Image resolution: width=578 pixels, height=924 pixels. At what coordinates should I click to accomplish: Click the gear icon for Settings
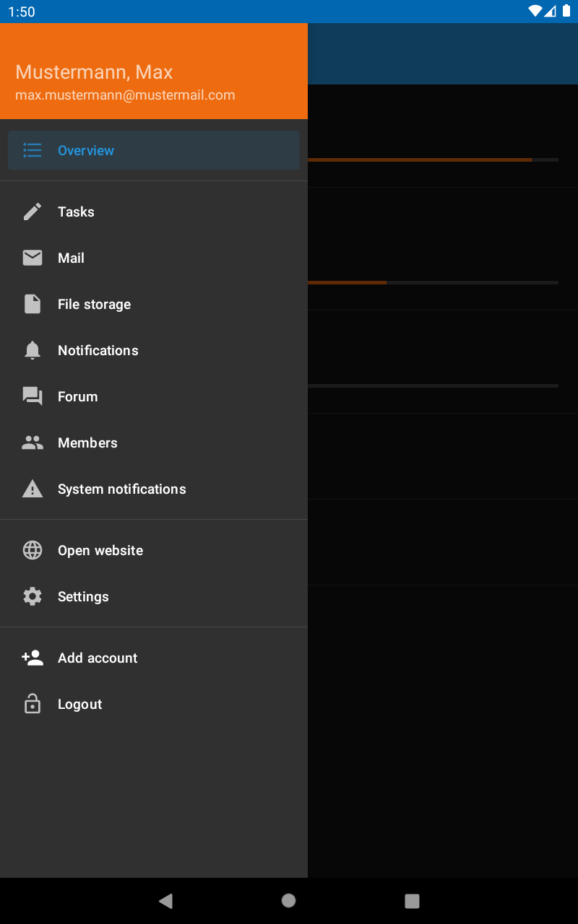33,596
